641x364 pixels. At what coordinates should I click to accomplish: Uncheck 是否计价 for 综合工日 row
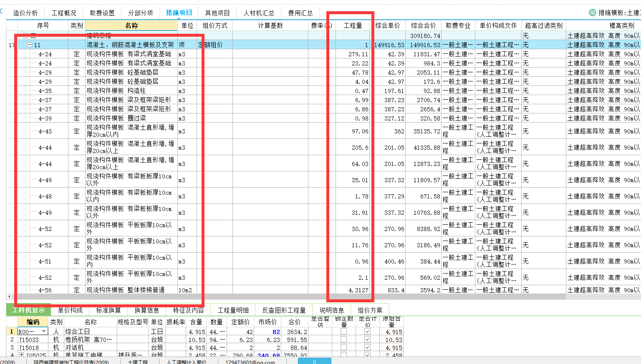point(367,331)
